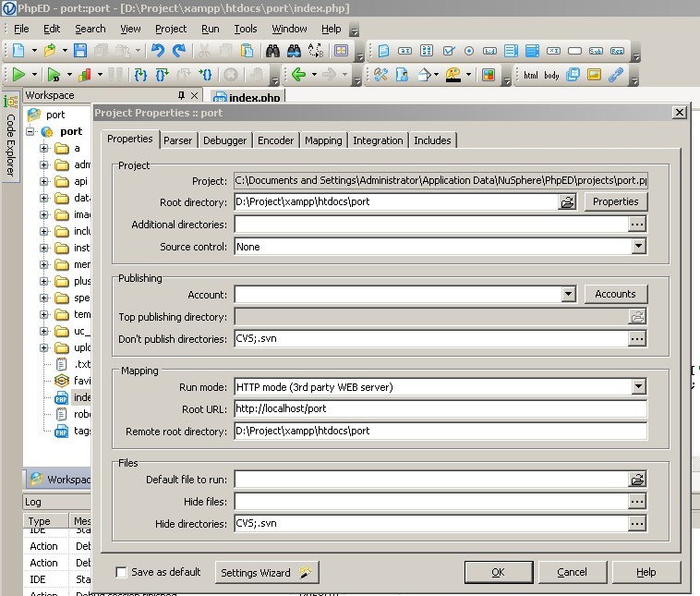Viewport: 700px width, 596px height.
Task: Open the Project menu
Action: (171, 29)
